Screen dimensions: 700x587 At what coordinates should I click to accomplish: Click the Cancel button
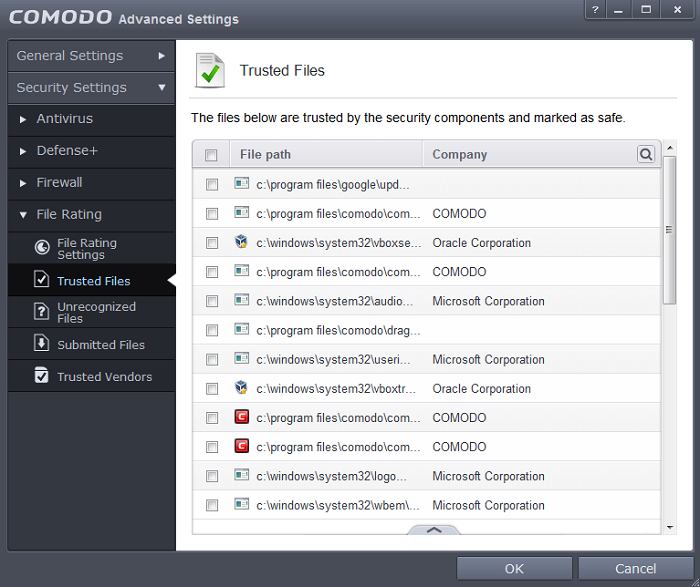coord(636,569)
